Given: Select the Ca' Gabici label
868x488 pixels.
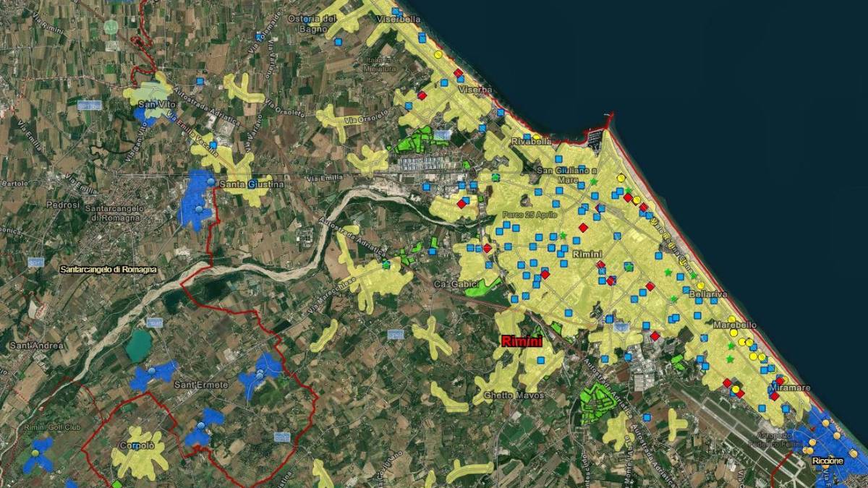Looking at the screenshot, I should tap(458, 285).
